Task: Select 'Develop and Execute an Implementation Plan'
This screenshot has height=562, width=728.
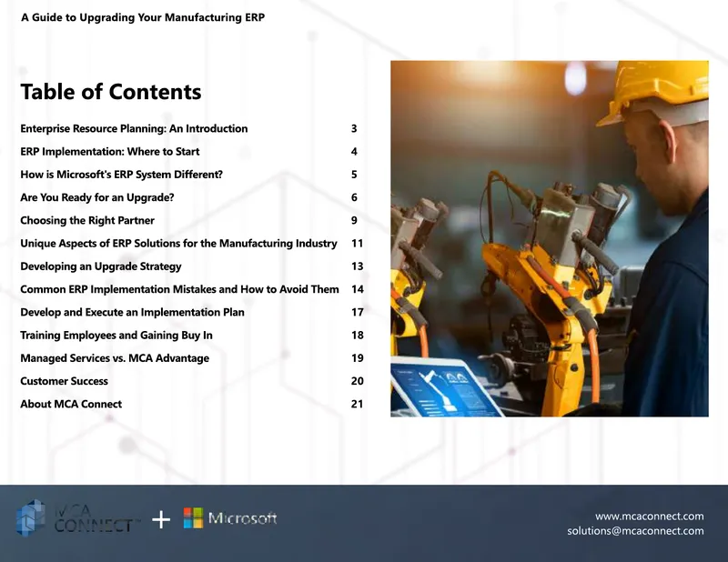Action: [x=132, y=312]
